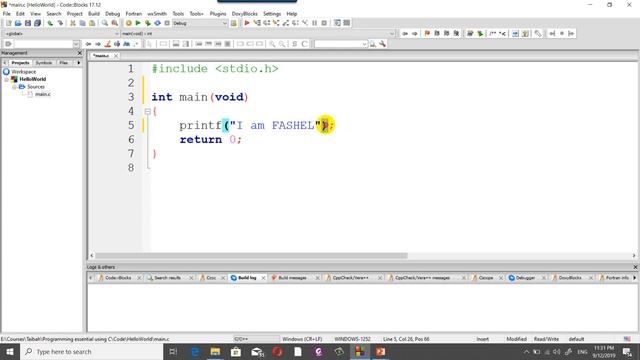The image size is (640, 360).
Task: Copy selection using toolbar icon
Action: (82, 23)
